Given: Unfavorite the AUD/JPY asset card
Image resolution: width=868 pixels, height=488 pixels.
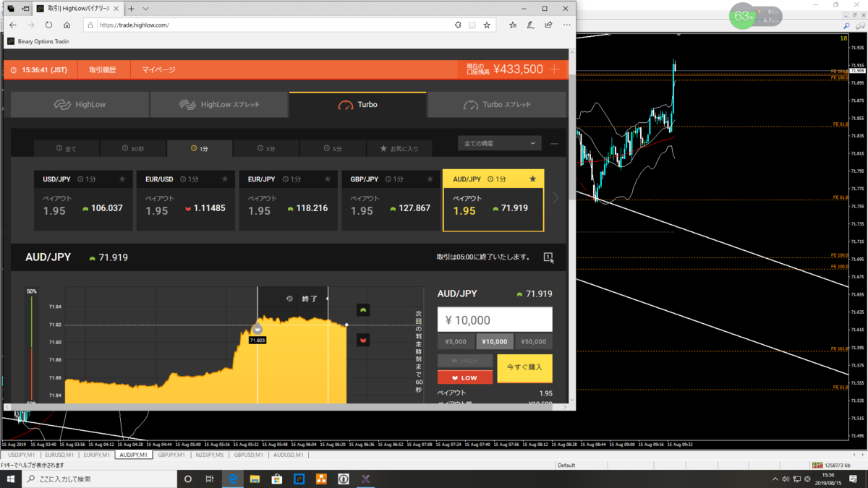Looking at the screenshot, I should point(533,179).
